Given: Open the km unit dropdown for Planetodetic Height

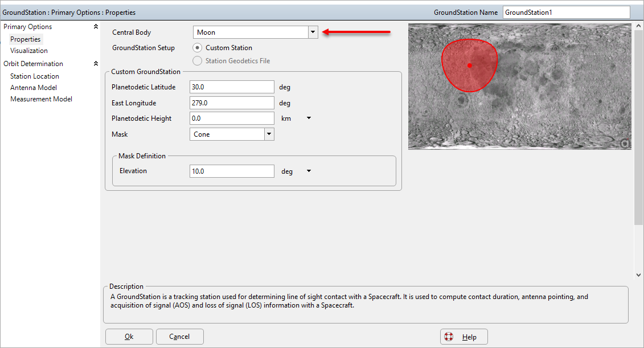Looking at the screenshot, I should (x=308, y=118).
